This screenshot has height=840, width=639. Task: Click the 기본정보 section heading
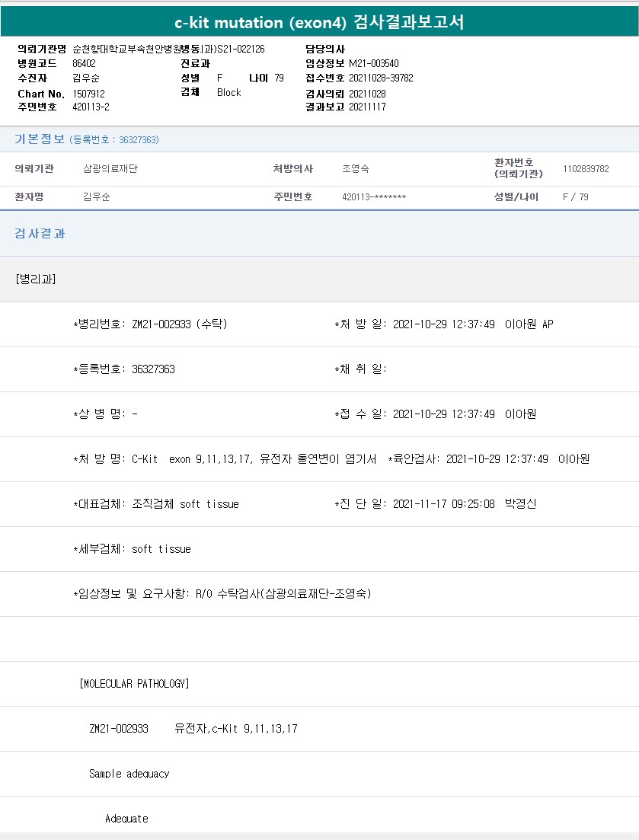click(40, 139)
